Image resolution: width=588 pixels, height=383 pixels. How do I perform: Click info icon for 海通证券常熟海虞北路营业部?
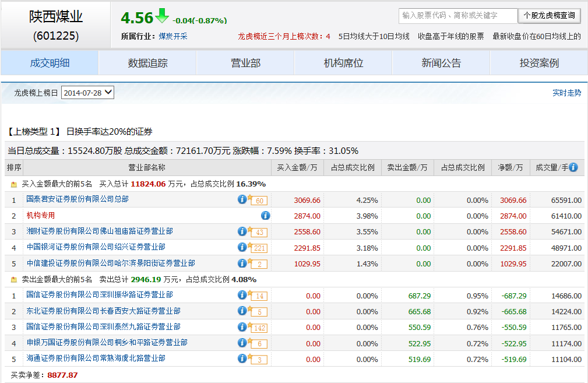242,359
